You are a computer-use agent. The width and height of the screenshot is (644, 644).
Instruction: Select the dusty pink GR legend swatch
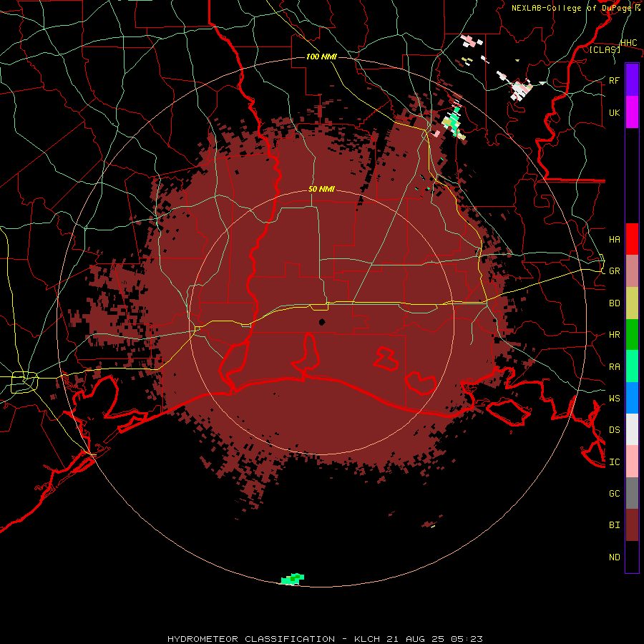pyautogui.click(x=632, y=270)
